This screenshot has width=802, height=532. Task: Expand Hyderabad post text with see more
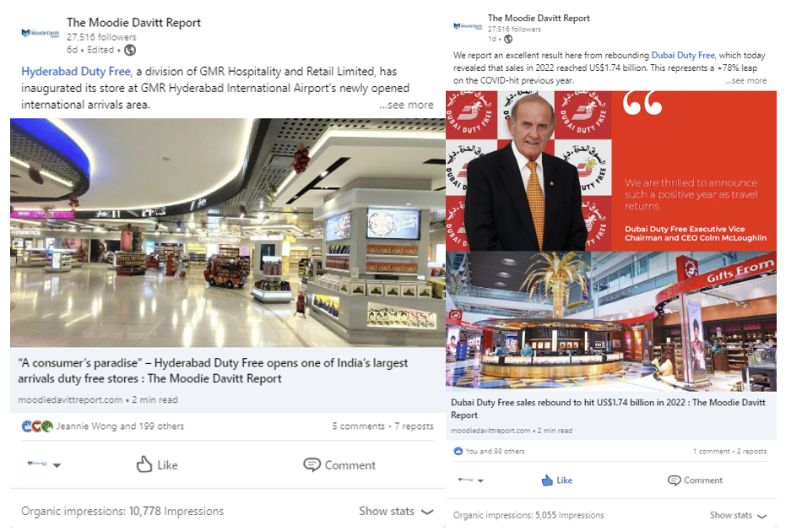click(406, 105)
